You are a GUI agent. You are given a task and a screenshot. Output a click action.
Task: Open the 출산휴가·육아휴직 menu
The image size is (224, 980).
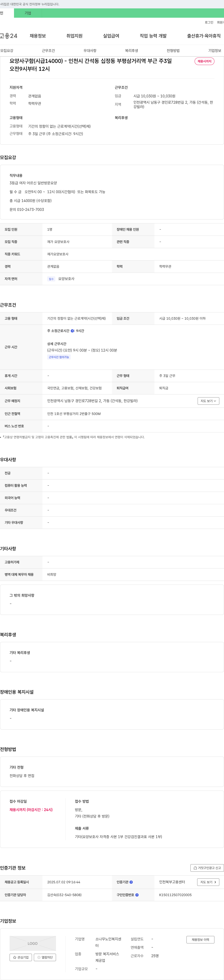coord(204,36)
